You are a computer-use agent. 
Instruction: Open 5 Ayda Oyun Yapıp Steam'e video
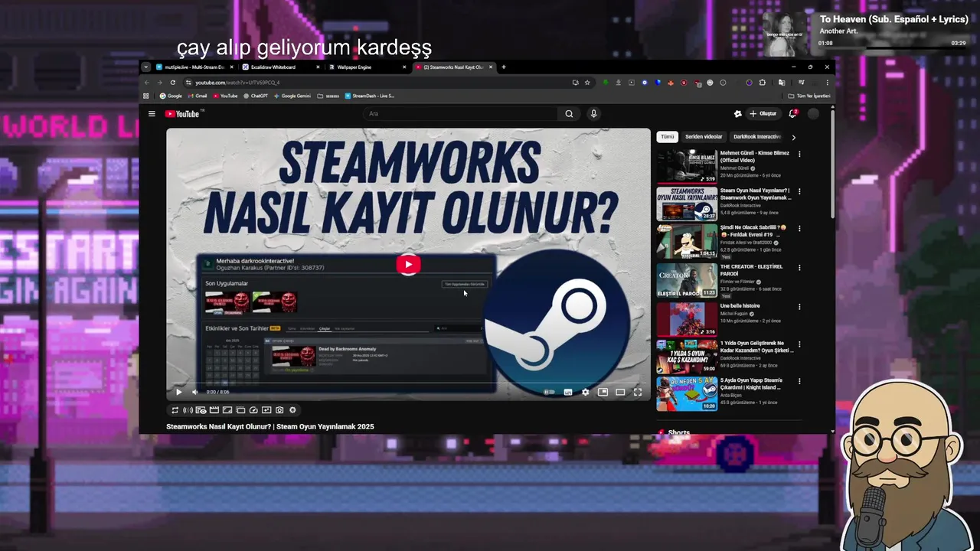(x=687, y=395)
